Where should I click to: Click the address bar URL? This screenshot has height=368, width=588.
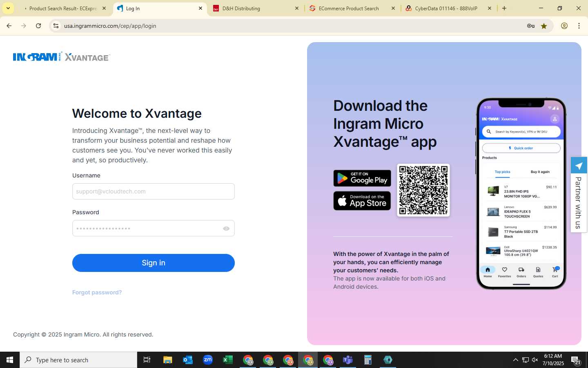110,26
